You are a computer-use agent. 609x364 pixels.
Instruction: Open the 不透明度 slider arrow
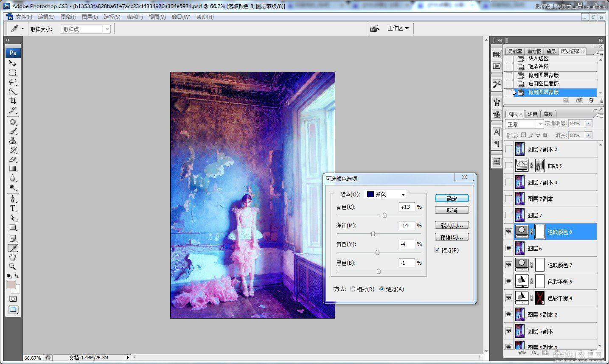tap(588, 123)
